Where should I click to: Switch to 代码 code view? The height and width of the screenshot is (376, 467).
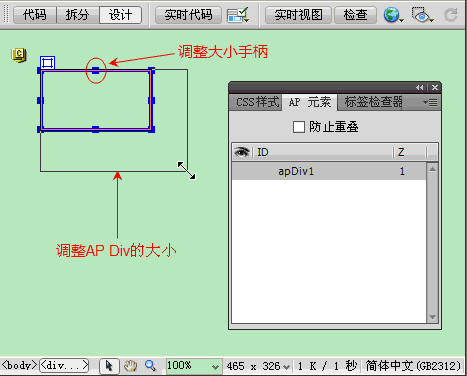pyautogui.click(x=35, y=15)
